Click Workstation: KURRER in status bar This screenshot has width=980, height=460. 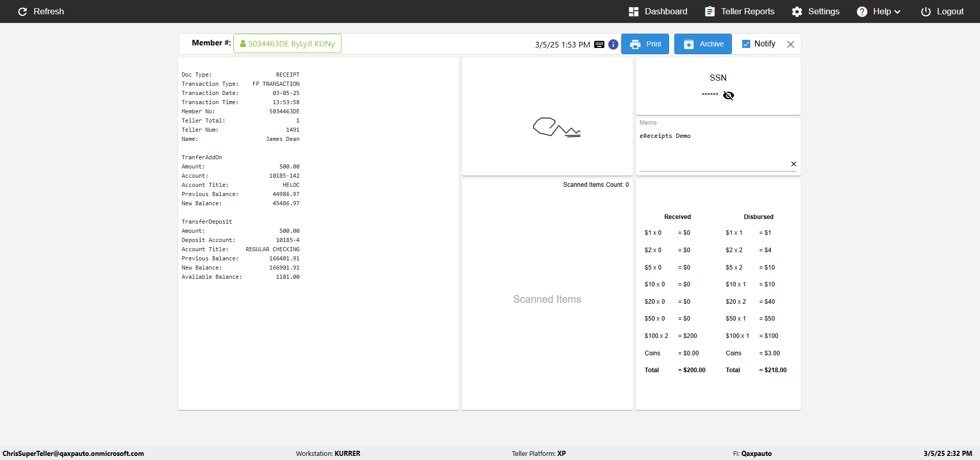coord(328,453)
